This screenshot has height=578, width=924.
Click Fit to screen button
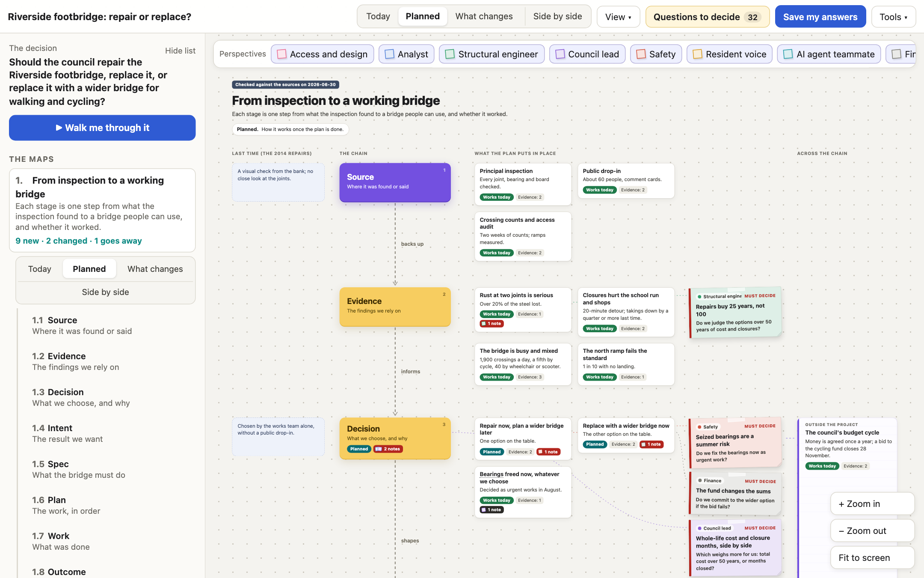(x=872, y=558)
